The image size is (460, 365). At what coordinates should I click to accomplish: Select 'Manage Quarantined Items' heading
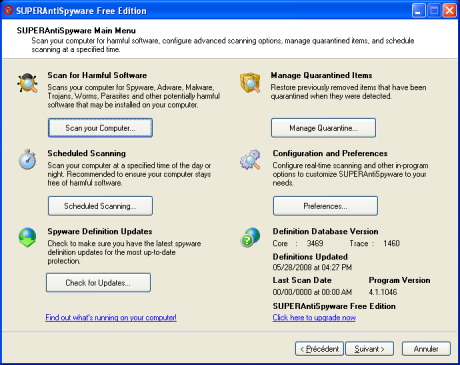pos(321,75)
